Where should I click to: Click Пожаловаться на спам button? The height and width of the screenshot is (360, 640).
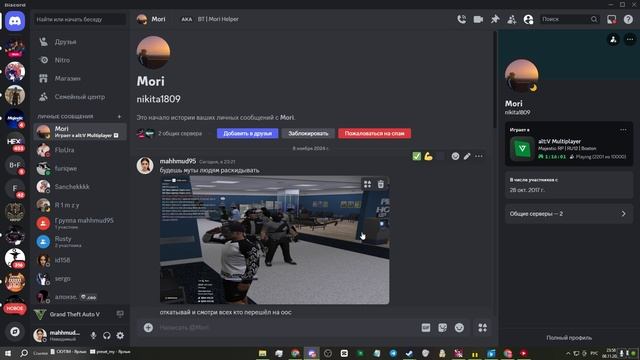pyautogui.click(x=374, y=133)
